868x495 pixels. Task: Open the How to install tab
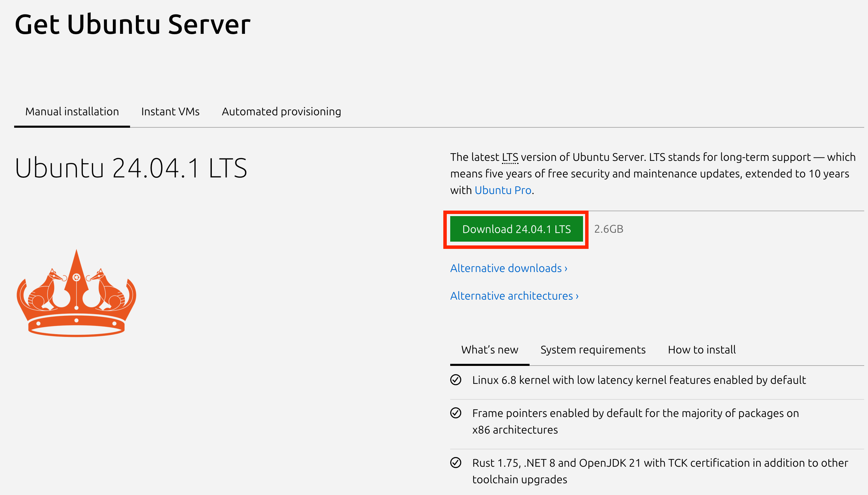pyautogui.click(x=702, y=350)
